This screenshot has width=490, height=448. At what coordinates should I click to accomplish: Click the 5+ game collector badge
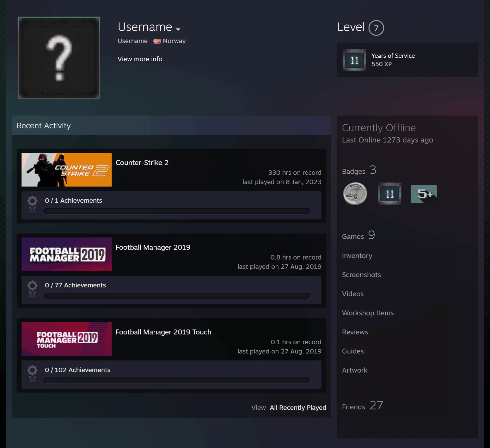coord(424,194)
